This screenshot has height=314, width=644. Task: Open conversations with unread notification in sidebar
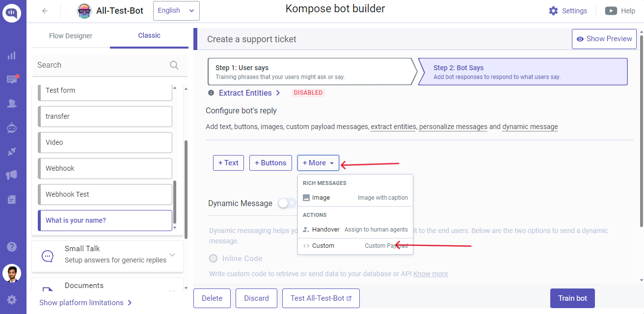[x=12, y=79]
